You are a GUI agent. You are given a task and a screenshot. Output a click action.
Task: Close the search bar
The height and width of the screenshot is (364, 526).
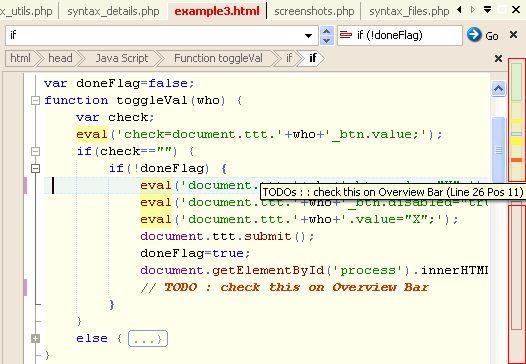[513, 35]
